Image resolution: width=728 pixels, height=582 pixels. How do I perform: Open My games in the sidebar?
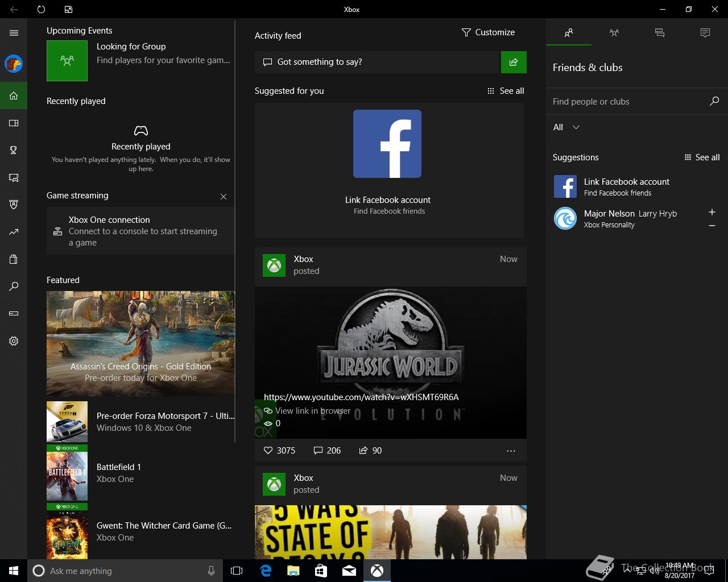[x=14, y=123]
